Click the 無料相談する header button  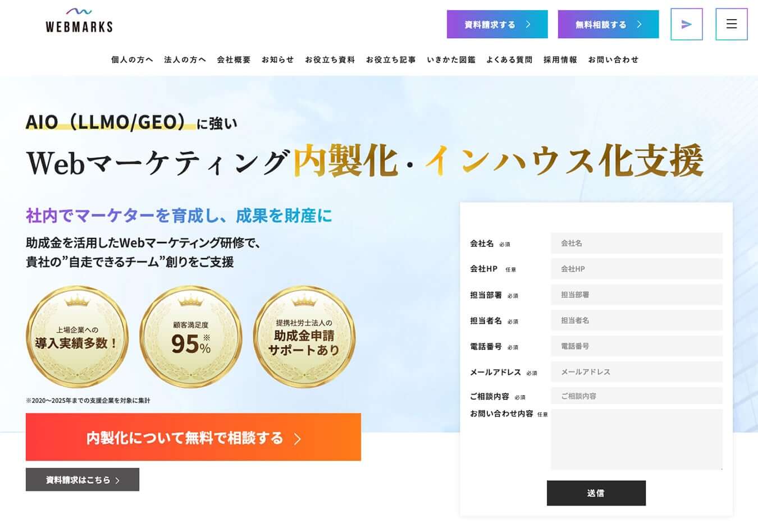coord(608,24)
